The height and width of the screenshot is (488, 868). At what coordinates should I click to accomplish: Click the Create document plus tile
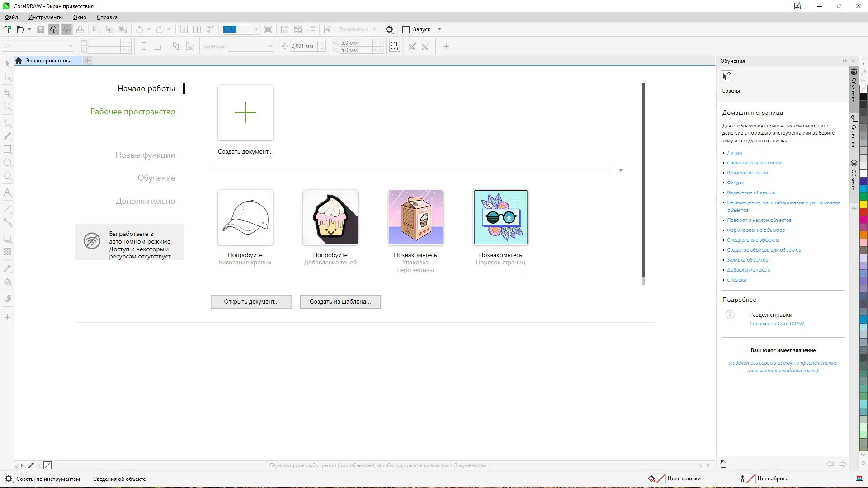pos(245,113)
